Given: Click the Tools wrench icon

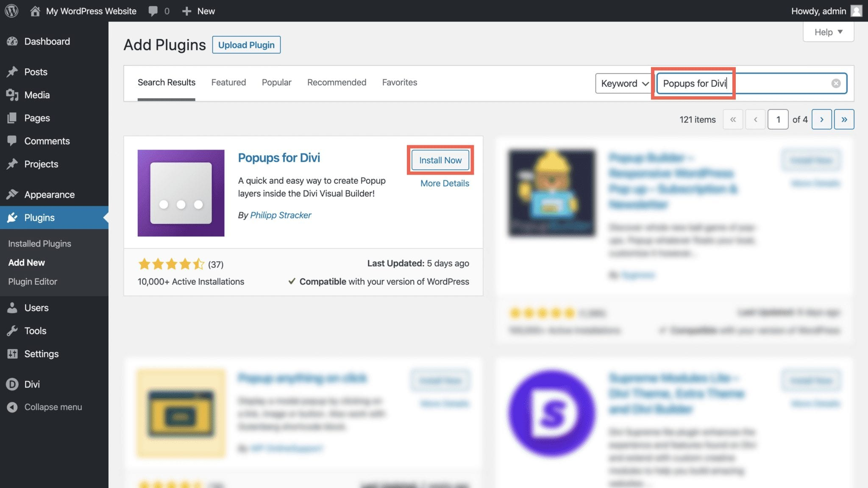Looking at the screenshot, I should tap(12, 330).
